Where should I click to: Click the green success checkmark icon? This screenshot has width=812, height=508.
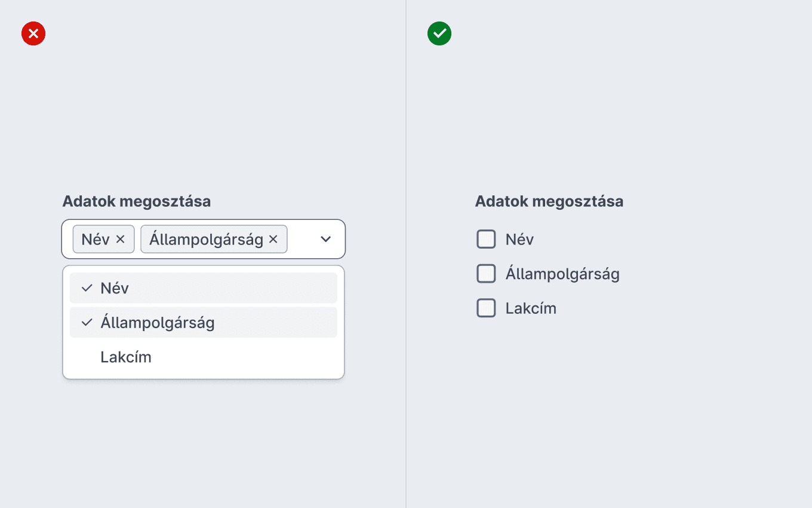439,33
